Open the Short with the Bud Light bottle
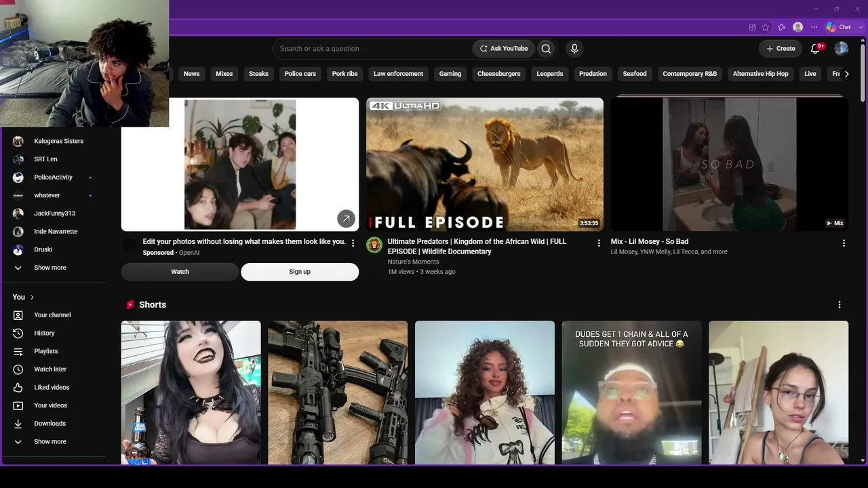This screenshot has height=488, width=868. (191, 392)
